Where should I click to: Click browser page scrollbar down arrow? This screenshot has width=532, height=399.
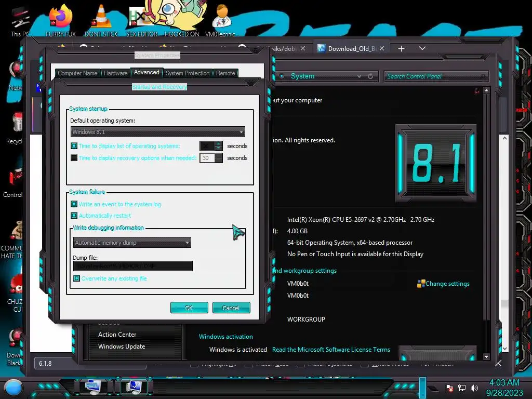click(x=504, y=349)
